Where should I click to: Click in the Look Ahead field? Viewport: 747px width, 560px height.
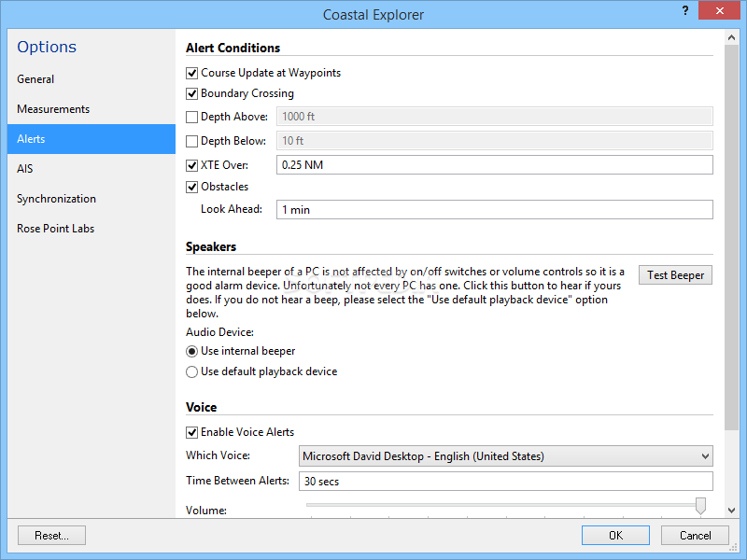[x=495, y=209]
